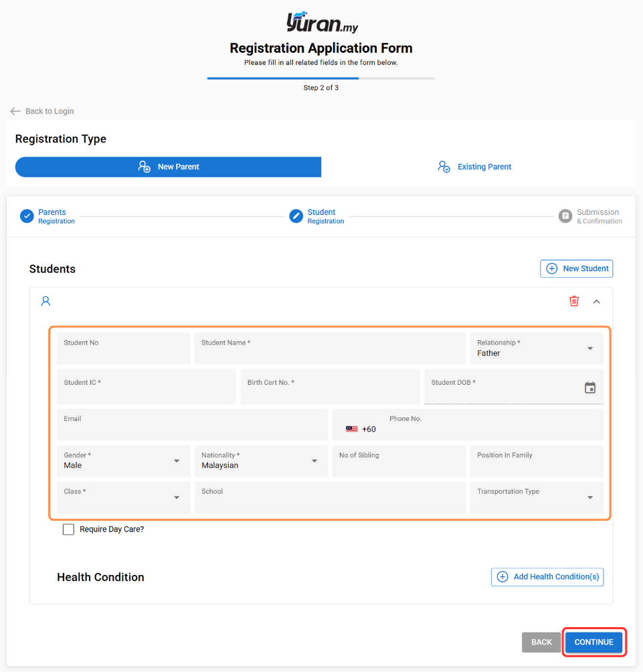Screen dimensions: 643x672
Task: Click the Malaysia flag country code icon
Action: (x=352, y=429)
